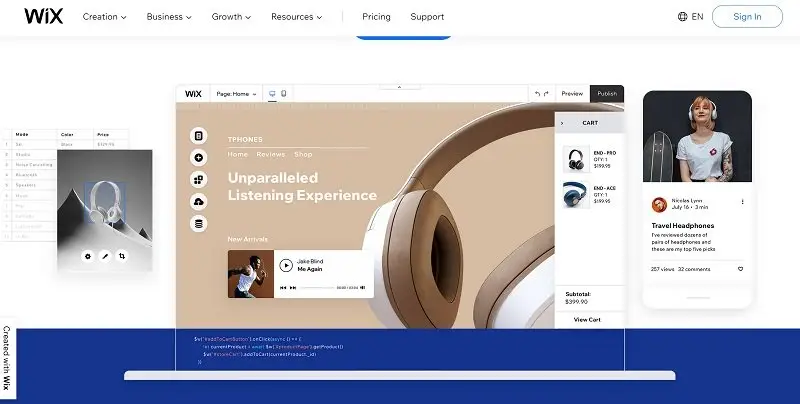Open the upload media cloud icon
The height and width of the screenshot is (404, 800).
[x=199, y=201]
